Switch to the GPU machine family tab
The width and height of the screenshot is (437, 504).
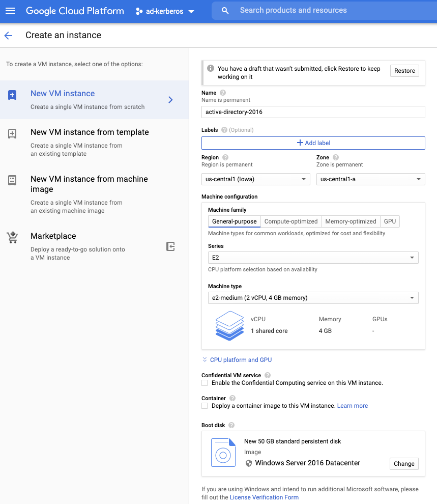390,221
